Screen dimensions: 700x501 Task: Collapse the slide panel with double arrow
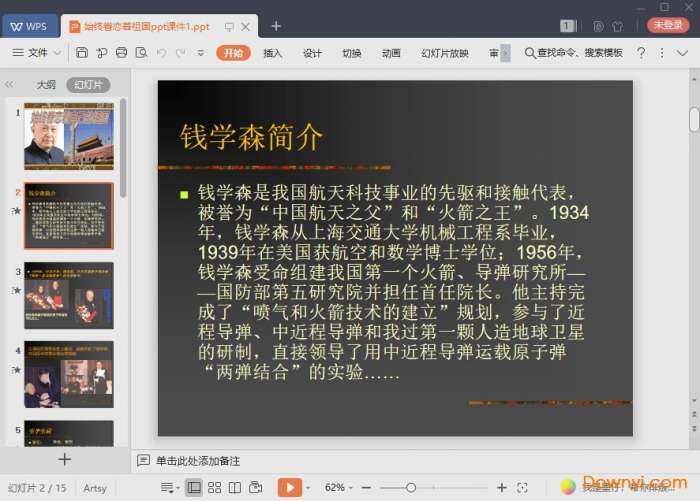click(9, 84)
